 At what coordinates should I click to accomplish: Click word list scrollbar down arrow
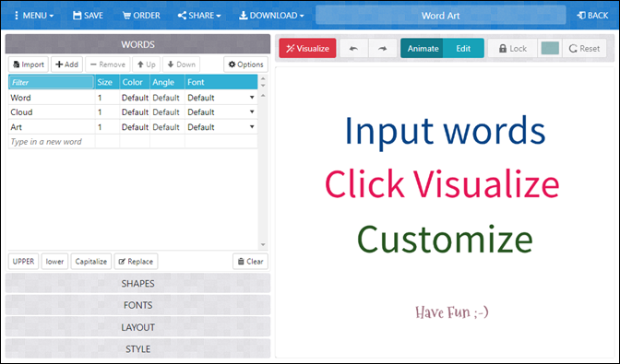pos(263,245)
